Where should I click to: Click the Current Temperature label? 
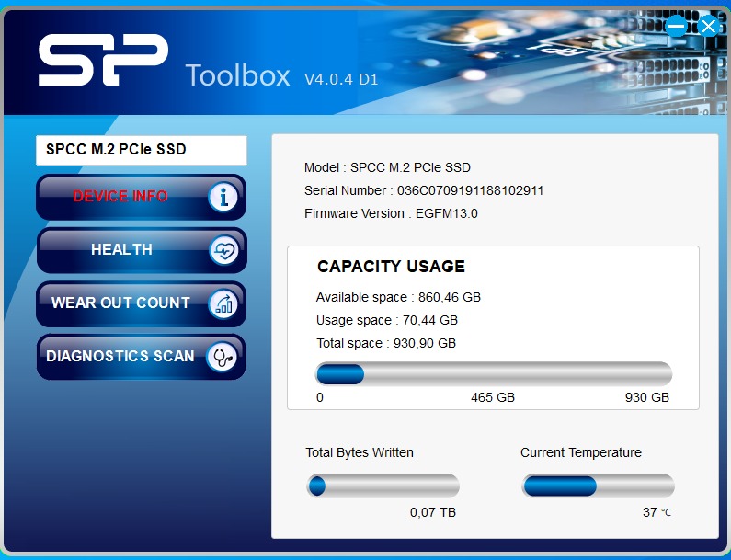581,452
